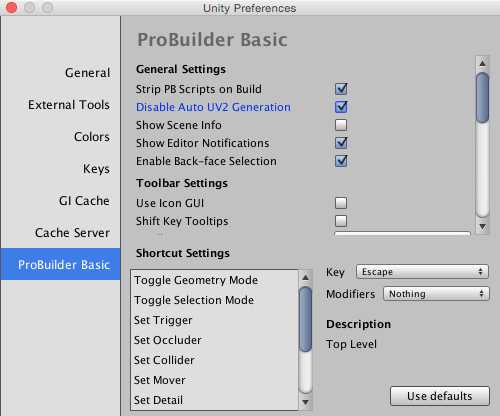Click the Use defaults button

[440, 396]
